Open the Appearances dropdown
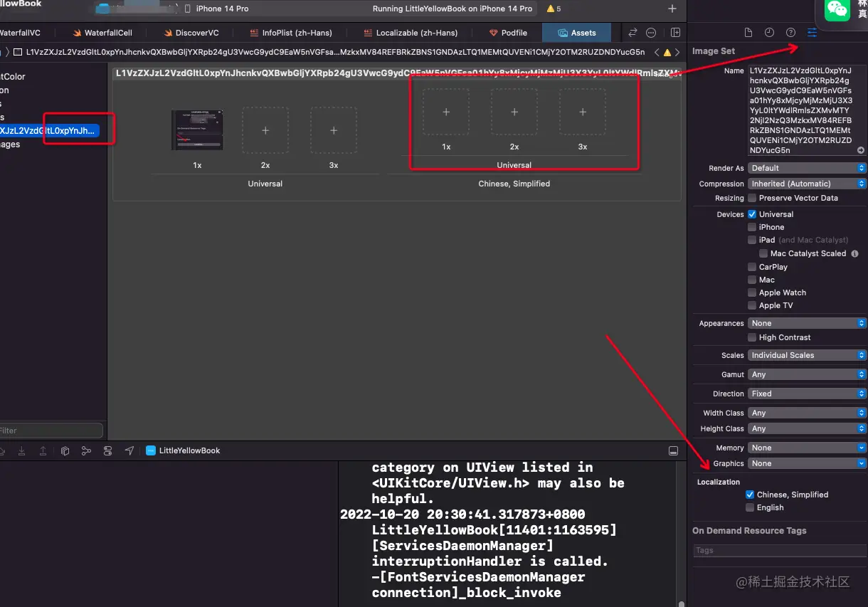The height and width of the screenshot is (607, 868). point(807,323)
